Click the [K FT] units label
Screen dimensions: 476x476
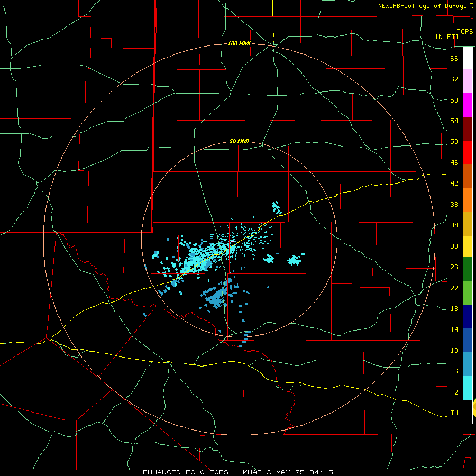[x=447, y=36]
